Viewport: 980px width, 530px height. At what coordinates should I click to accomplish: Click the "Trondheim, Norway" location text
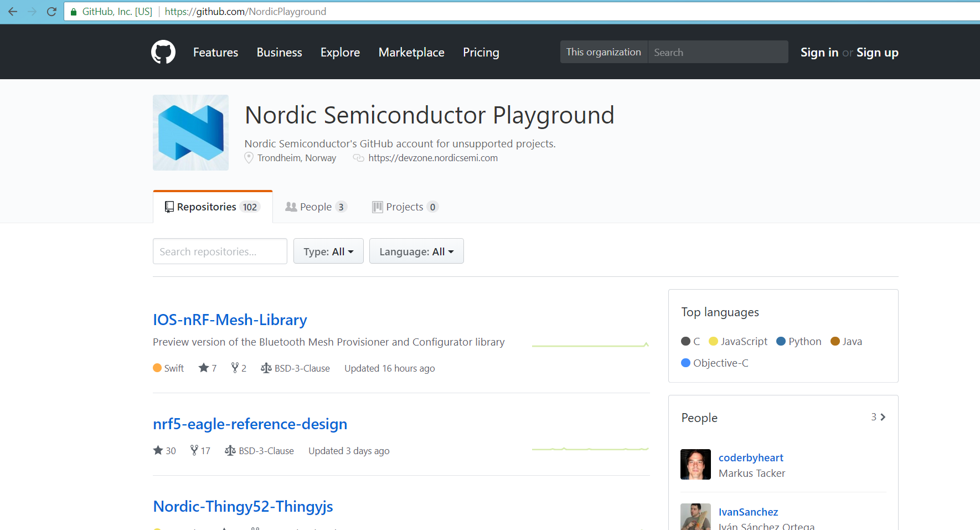tap(297, 158)
